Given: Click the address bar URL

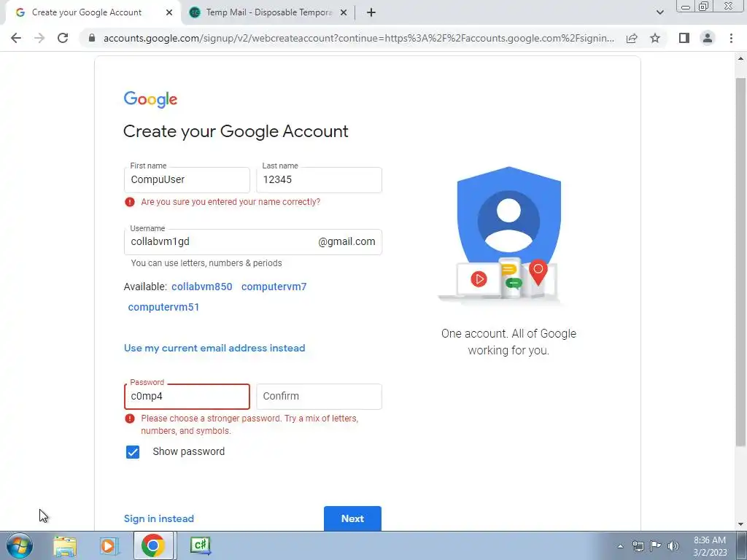Looking at the screenshot, I should (359, 38).
